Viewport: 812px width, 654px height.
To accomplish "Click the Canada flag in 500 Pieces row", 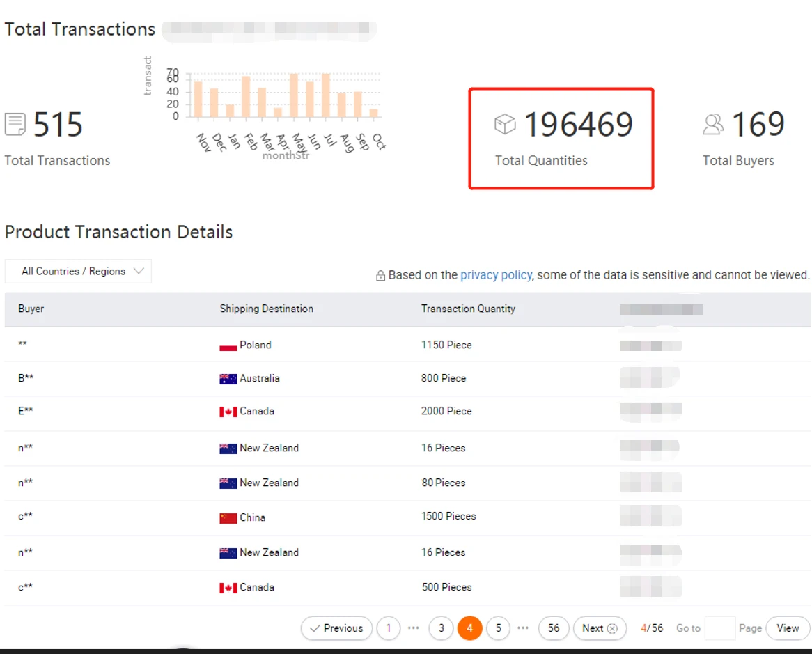I will click(x=228, y=588).
